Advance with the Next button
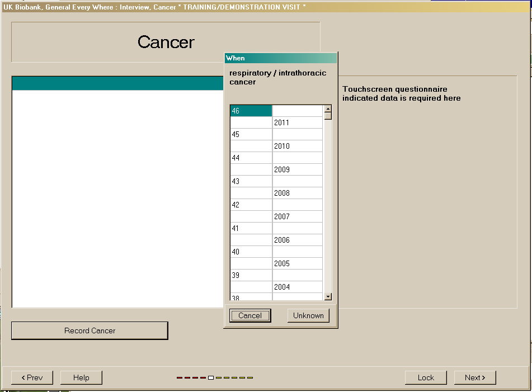This screenshot has height=392, width=532. [475, 377]
